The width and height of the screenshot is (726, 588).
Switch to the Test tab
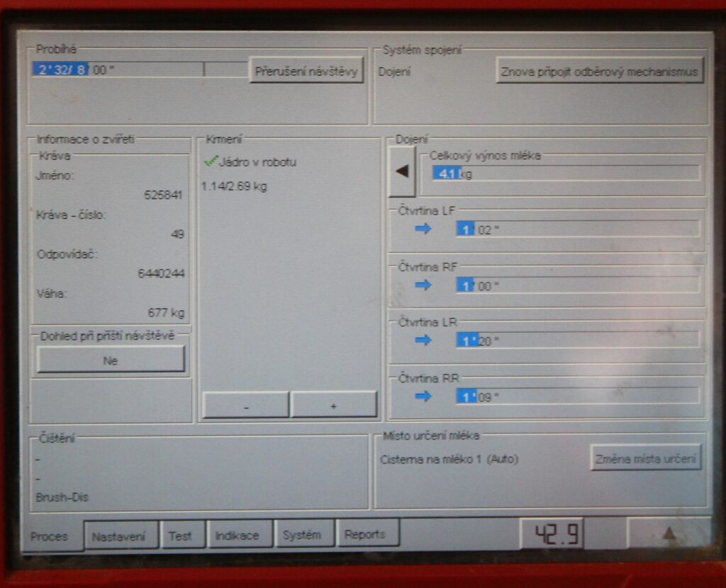[x=181, y=536]
